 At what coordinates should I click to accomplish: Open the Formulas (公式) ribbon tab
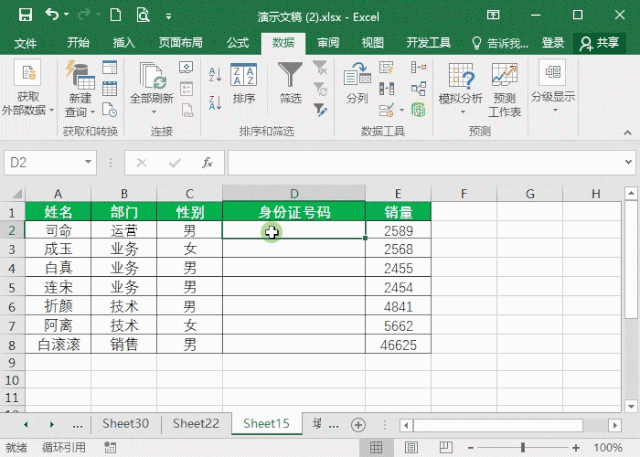237,43
